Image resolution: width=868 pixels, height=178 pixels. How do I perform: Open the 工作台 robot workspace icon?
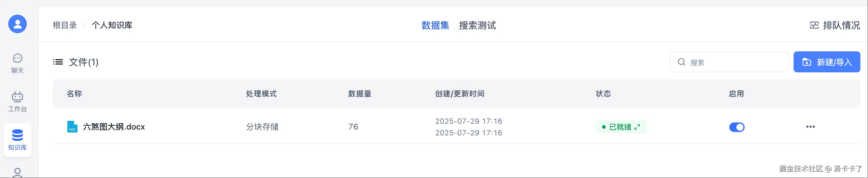[18, 97]
